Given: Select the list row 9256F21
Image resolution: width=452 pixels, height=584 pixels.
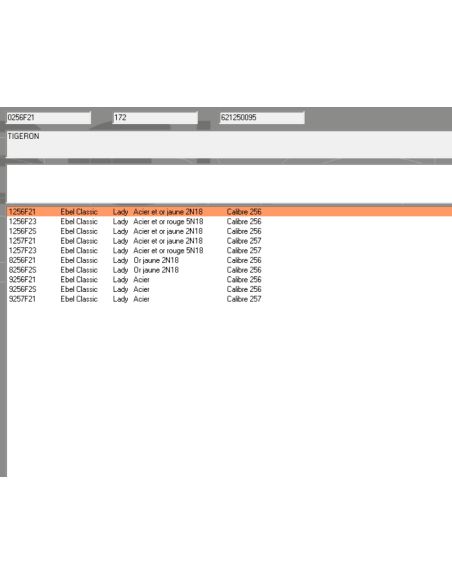Looking at the screenshot, I should [x=229, y=280].
